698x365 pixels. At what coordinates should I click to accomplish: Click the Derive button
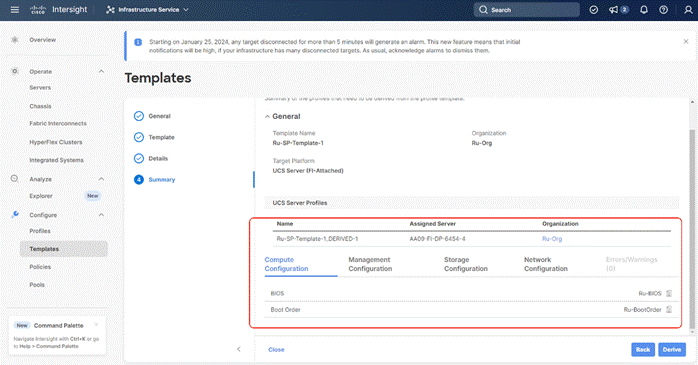point(672,349)
